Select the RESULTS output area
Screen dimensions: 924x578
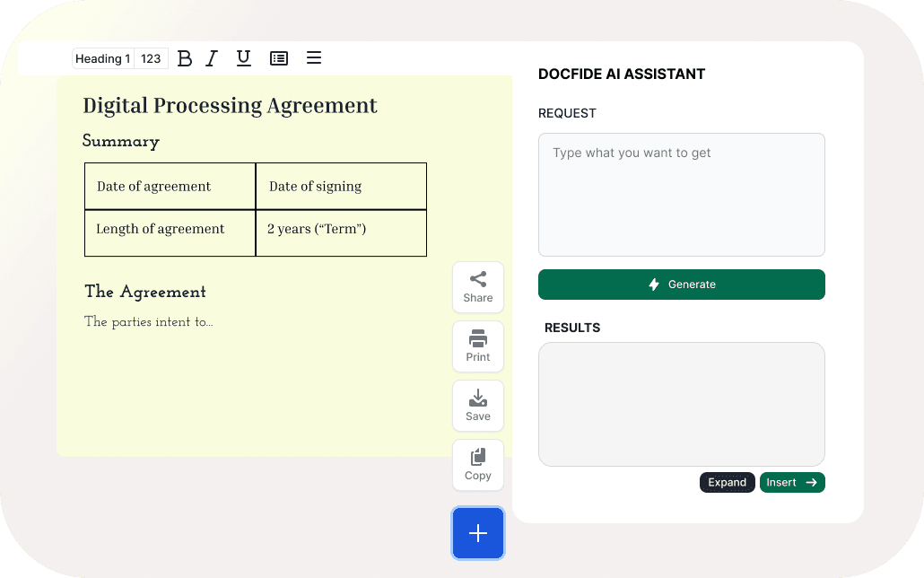pos(681,404)
